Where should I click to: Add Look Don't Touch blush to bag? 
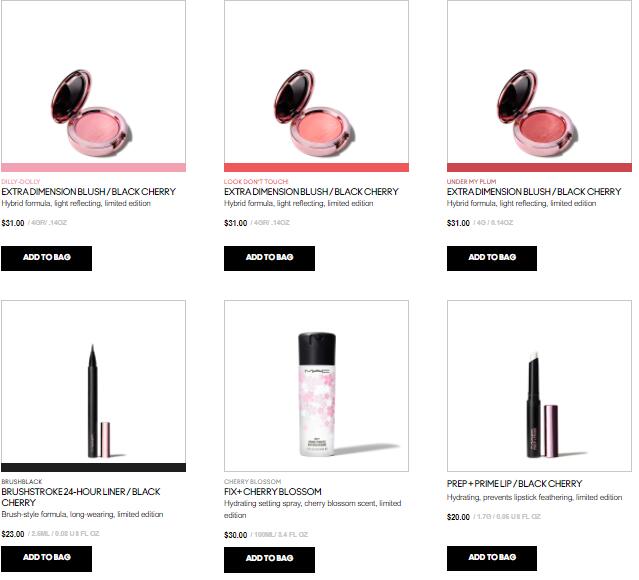click(x=269, y=258)
